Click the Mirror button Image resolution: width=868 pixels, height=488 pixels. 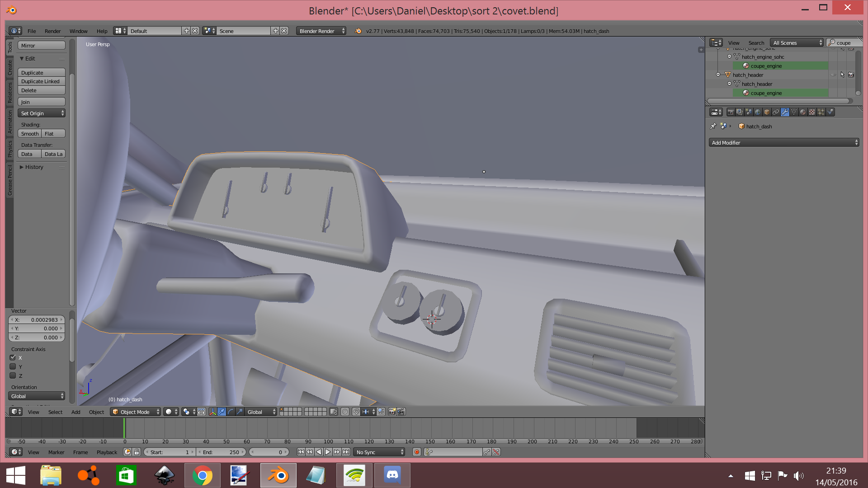[x=42, y=45]
